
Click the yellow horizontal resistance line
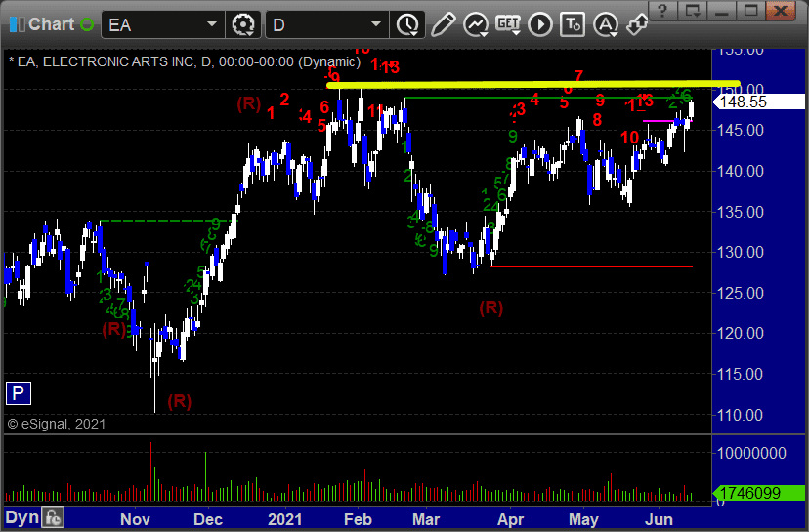pos(533,84)
